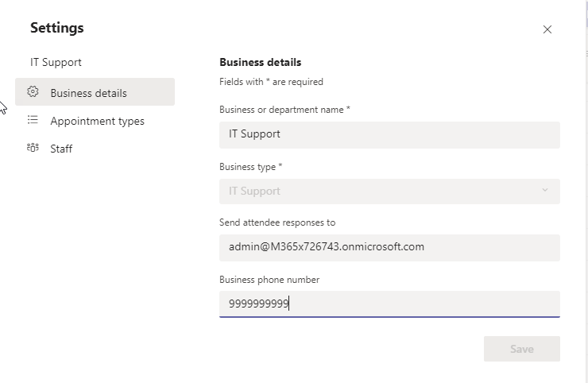The height and width of the screenshot is (383, 588).
Task: Click the gear icon beside Business details
Action: [x=33, y=92]
